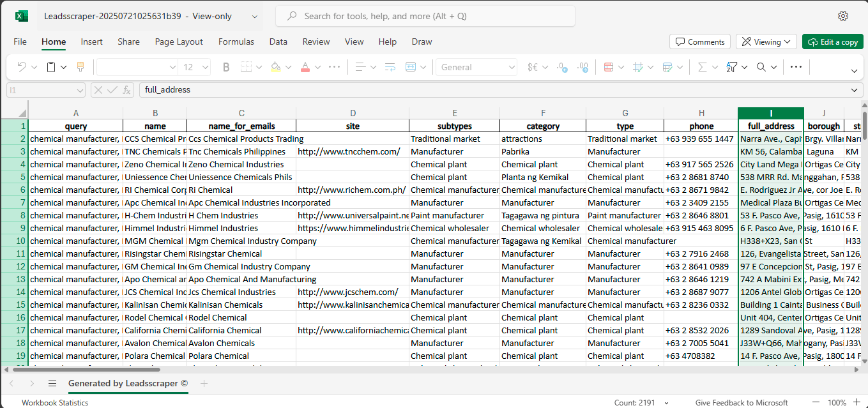
Task: Expand the Name Box dropdown arrow
Action: point(79,90)
